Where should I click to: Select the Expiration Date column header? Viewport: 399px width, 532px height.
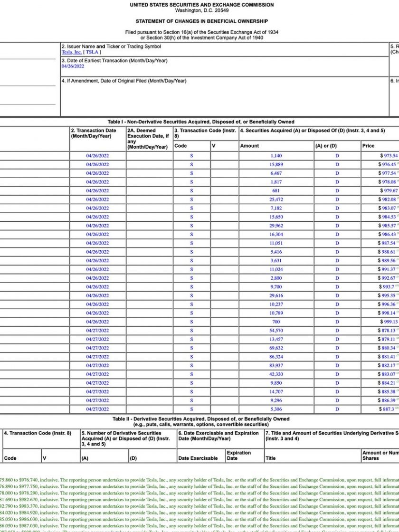(239, 456)
